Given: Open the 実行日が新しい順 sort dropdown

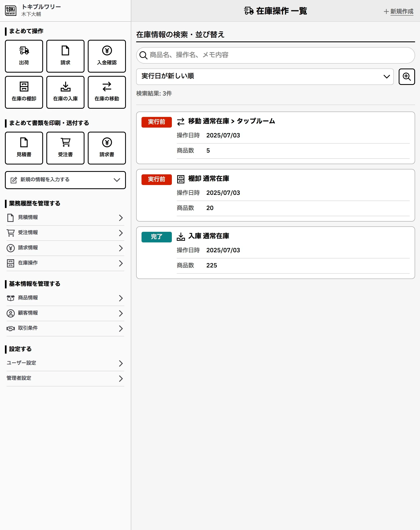Looking at the screenshot, I should point(265,77).
